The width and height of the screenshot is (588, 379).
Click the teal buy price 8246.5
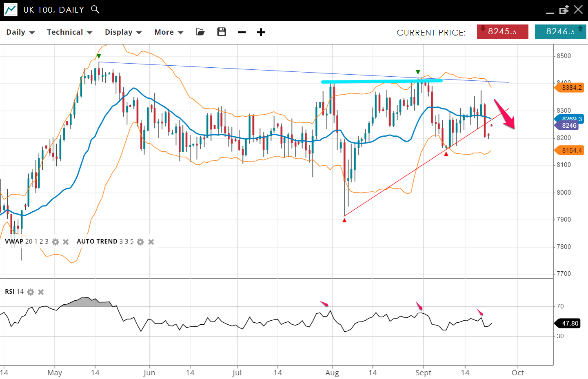[x=560, y=32]
